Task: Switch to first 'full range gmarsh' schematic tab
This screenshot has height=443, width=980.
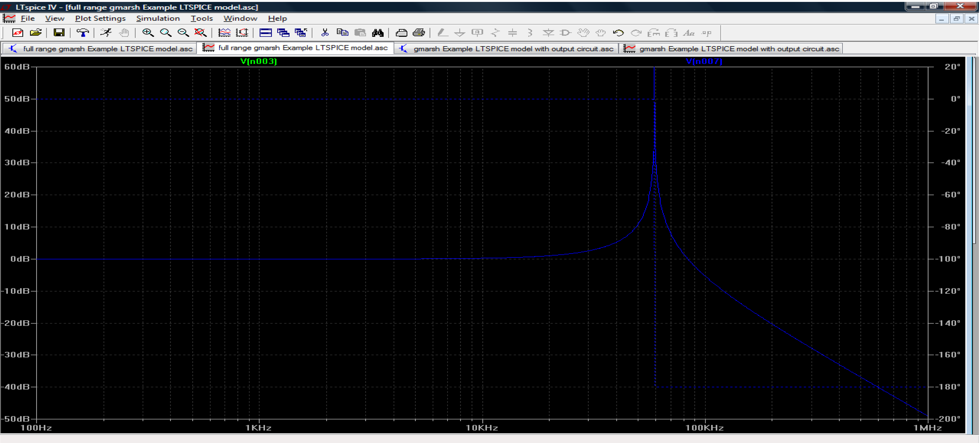Action: [x=100, y=48]
